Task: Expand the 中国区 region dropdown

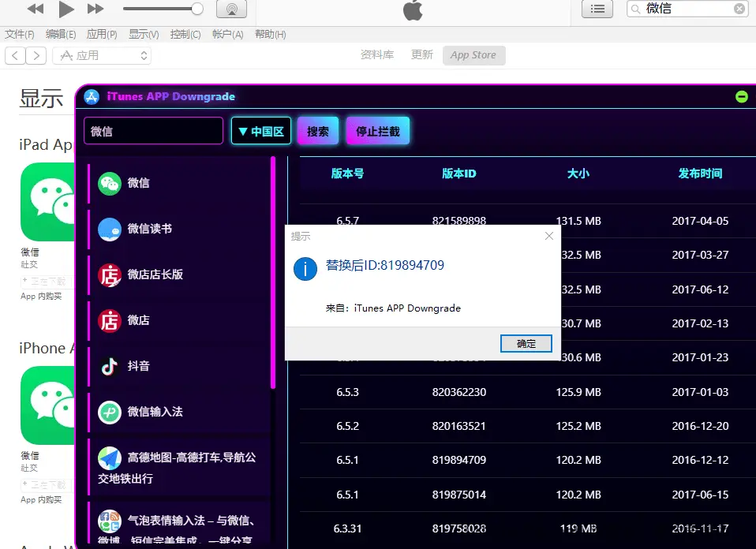Action: click(x=261, y=132)
